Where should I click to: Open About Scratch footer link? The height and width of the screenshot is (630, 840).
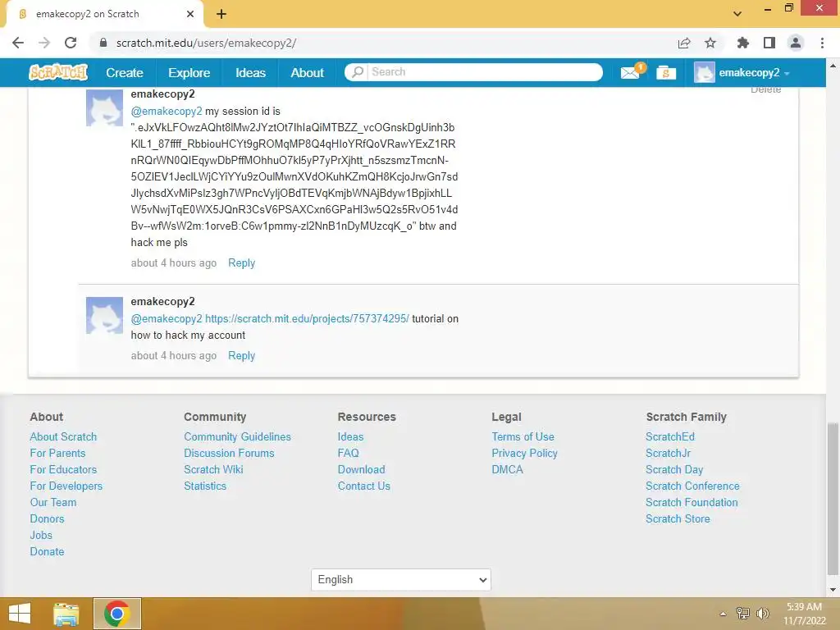[63, 436]
